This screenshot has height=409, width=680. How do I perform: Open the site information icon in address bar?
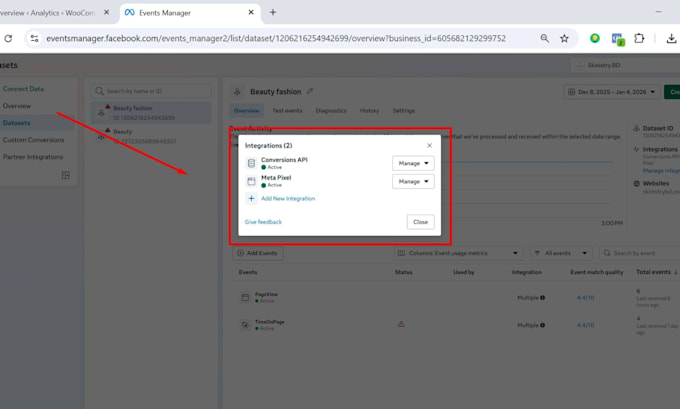[34, 39]
